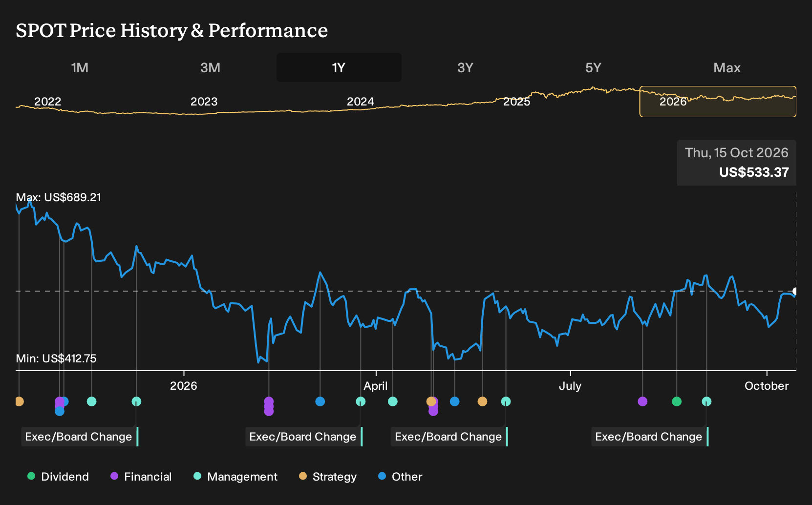Screen dimensions: 812x505
Task: Select the 1Y time range tab
Action: (339, 67)
